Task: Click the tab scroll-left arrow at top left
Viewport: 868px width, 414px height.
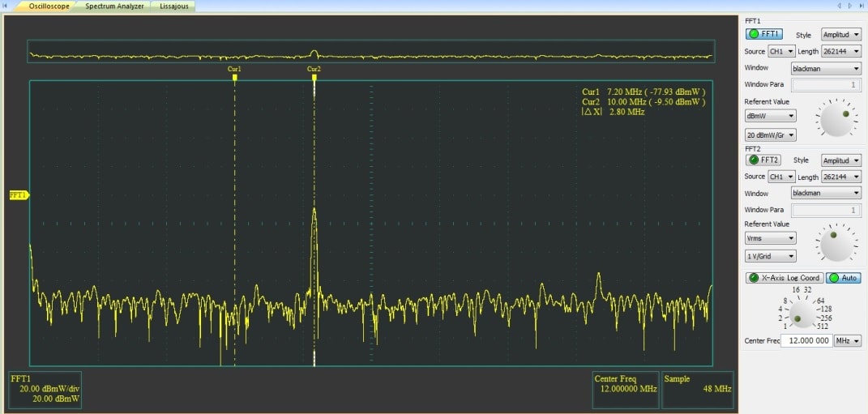Action: pyautogui.click(x=5, y=6)
